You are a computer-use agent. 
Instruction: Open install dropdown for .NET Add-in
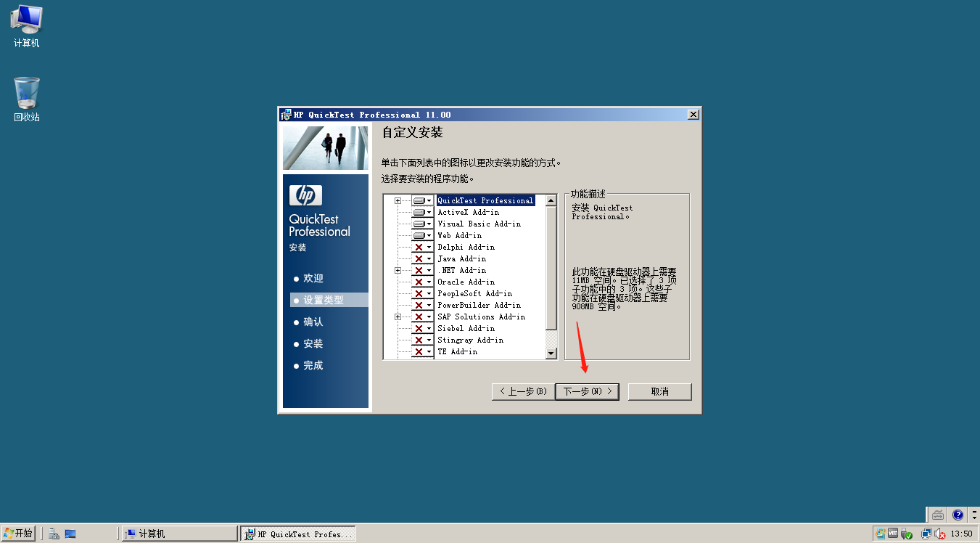[422, 270]
